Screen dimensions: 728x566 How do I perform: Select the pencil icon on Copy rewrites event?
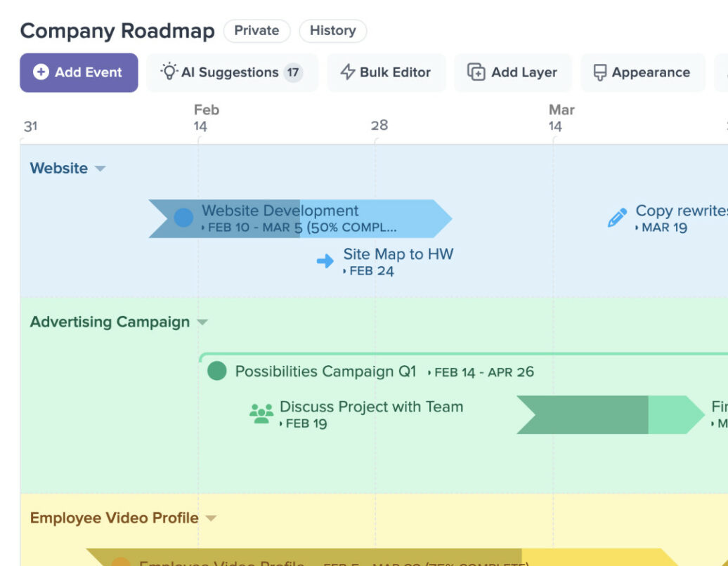coord(618,216)
